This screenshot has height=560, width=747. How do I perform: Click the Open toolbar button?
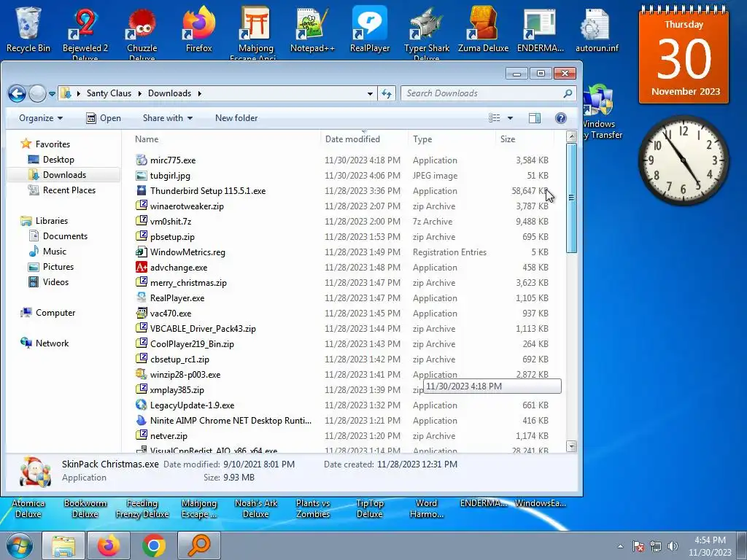pyautogui.click(x=104, y=118)
